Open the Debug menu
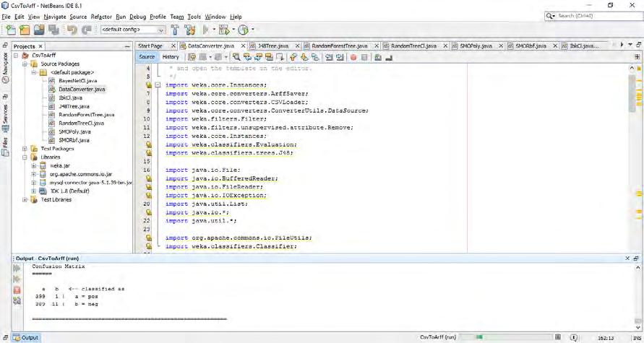 [137, 17]
